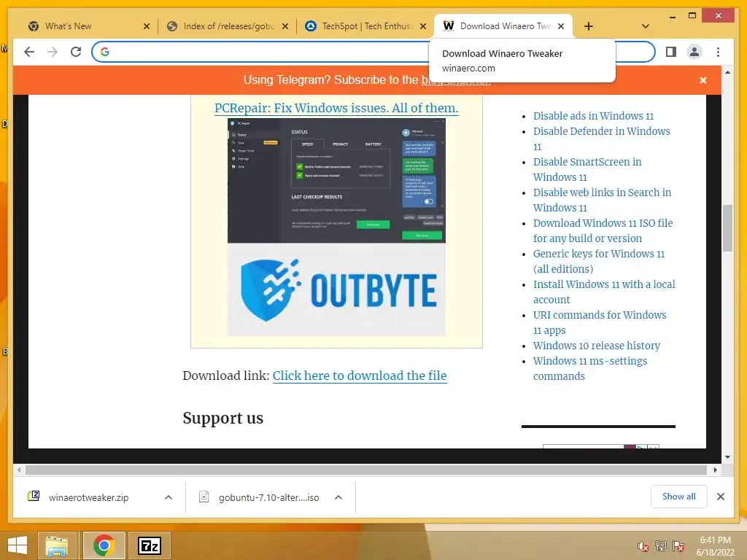Viewport: 747px width, 560px height.
Task: Open the Action Center flag icon
Action: [x=678, y=546]
